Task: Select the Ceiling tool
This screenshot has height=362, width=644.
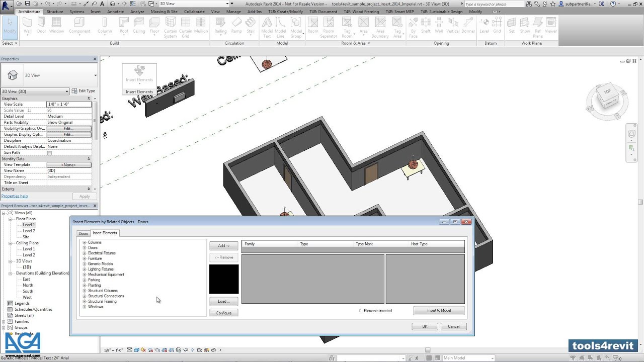Action: 139,25
